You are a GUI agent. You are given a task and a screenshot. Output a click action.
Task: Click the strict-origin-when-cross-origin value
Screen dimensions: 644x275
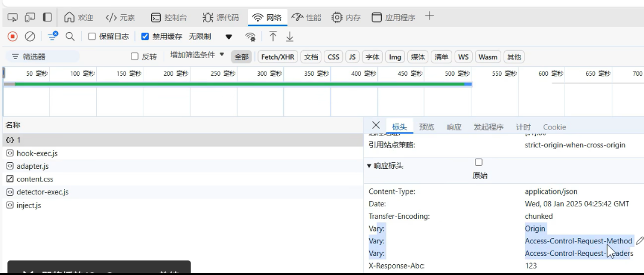coord(575,145)
